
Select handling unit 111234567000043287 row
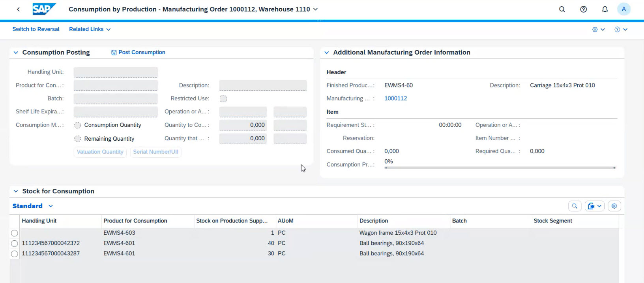(x=15, y=254)
